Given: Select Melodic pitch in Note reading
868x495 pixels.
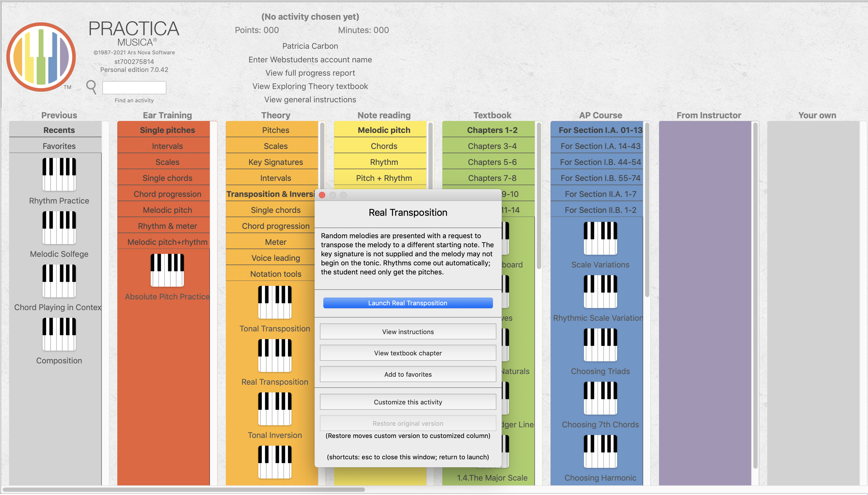Looking at the screenshot, I should click(380, 130).
